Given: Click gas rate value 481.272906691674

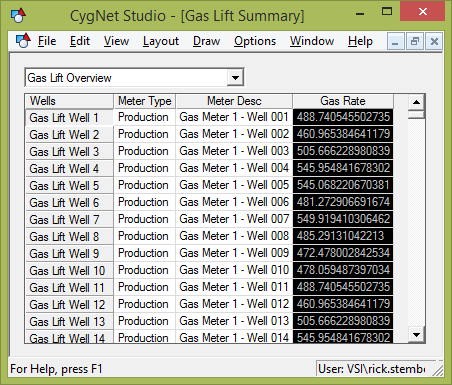Looking at the screenshot, I should [343, 202].
